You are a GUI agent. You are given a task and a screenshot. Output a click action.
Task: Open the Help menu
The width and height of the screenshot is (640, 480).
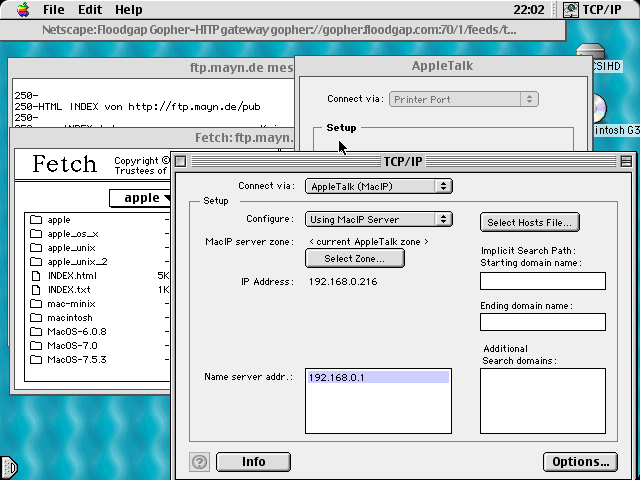[129, 9]
